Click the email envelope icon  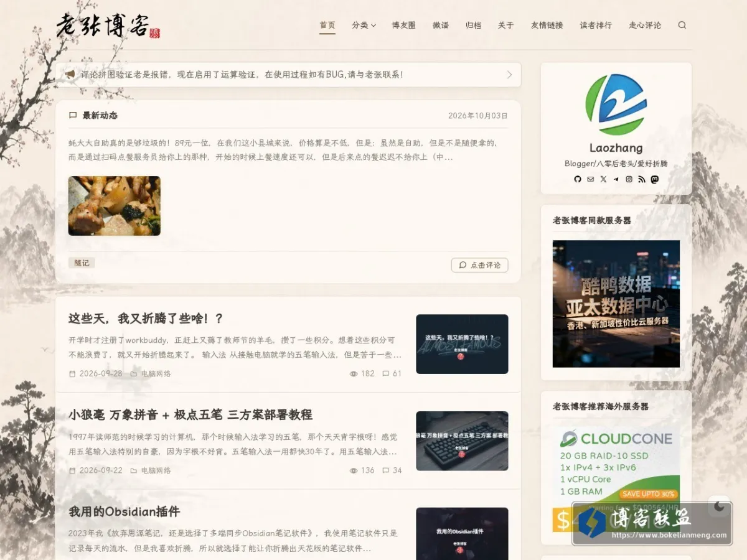[591, 179]
